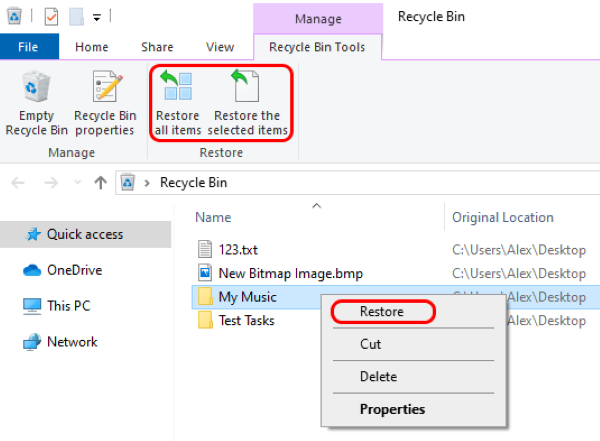Switch to the View ribbon tab
This screenshot has height=441, width=600.
click(220, 47)
